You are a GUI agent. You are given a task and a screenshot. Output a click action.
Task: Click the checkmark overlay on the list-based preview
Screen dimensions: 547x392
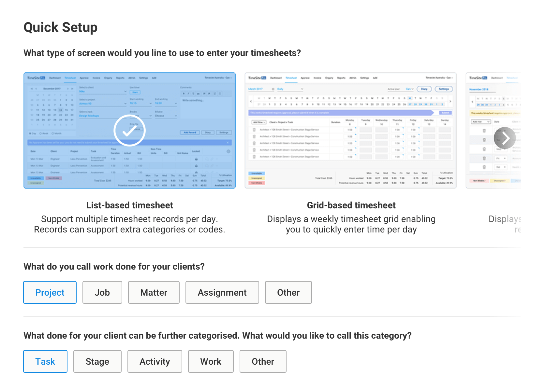pyautogui.click(x=129, y=130)
